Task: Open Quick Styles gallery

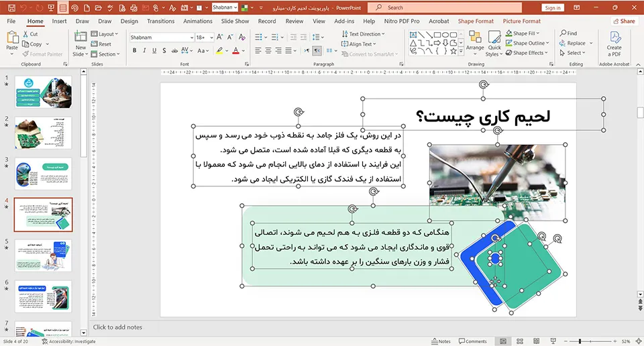Action: click(494, 43)
